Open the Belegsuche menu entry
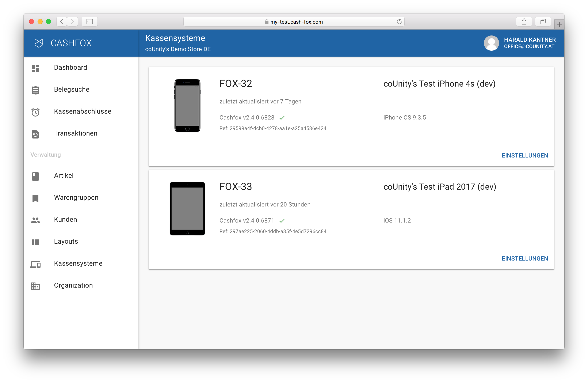Image resolution: width=588 pixels, height=383 pixels. pos(72,90)
